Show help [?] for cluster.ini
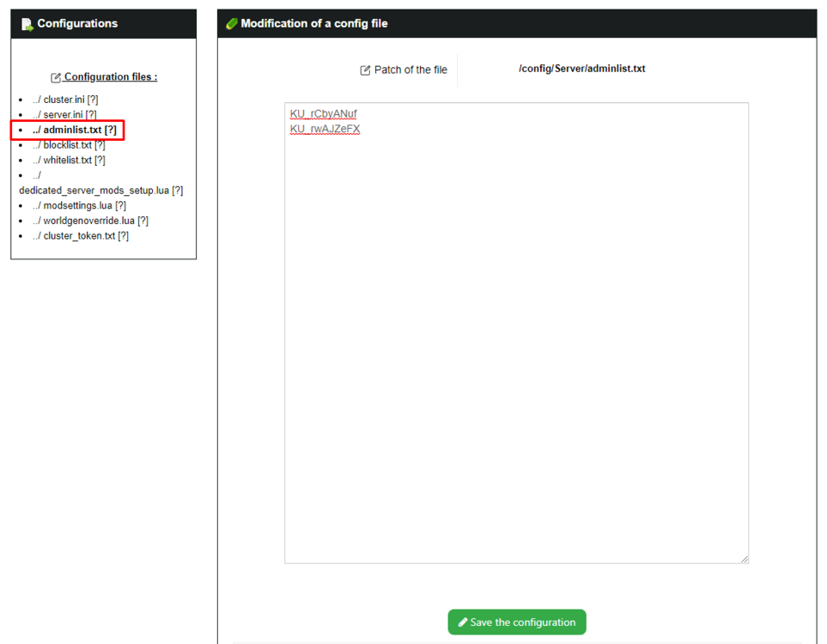This screenshot has height=644, width=827. [93, 100]
